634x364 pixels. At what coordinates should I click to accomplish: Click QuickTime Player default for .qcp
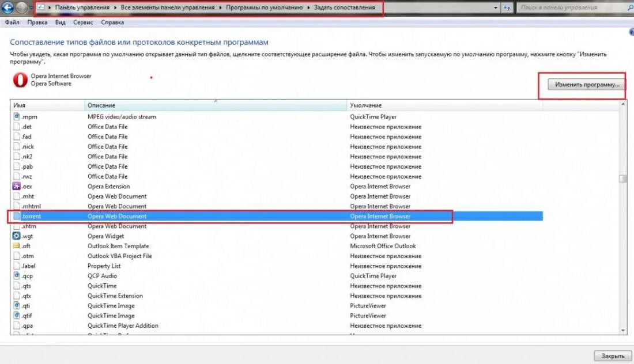point(373,276)
